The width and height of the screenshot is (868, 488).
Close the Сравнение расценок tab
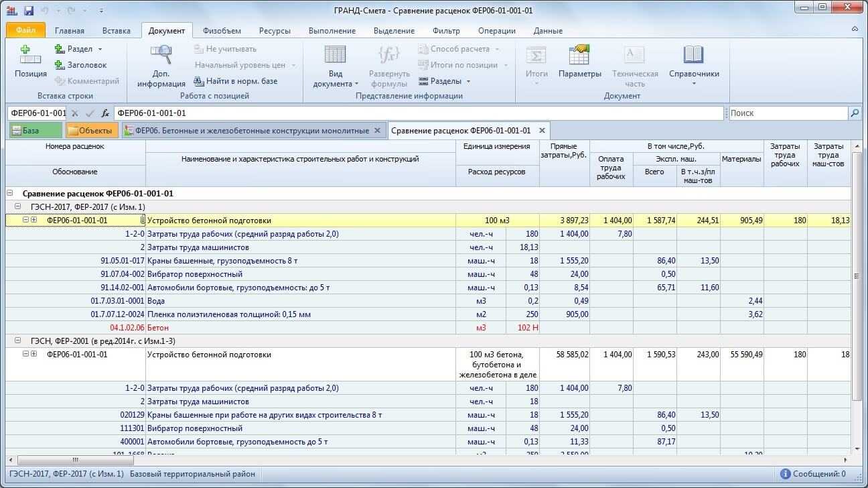tap(542, 131)
